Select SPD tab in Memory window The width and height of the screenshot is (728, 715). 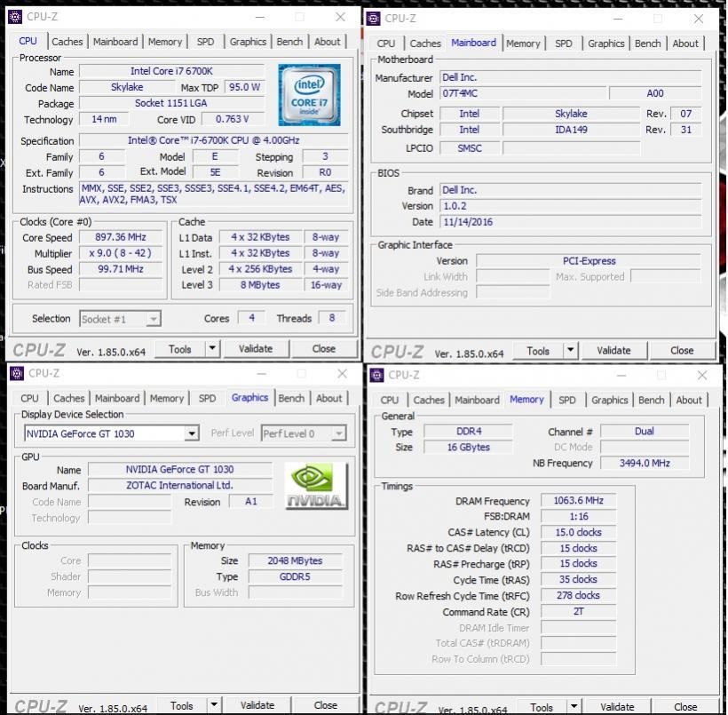[567, 400]
